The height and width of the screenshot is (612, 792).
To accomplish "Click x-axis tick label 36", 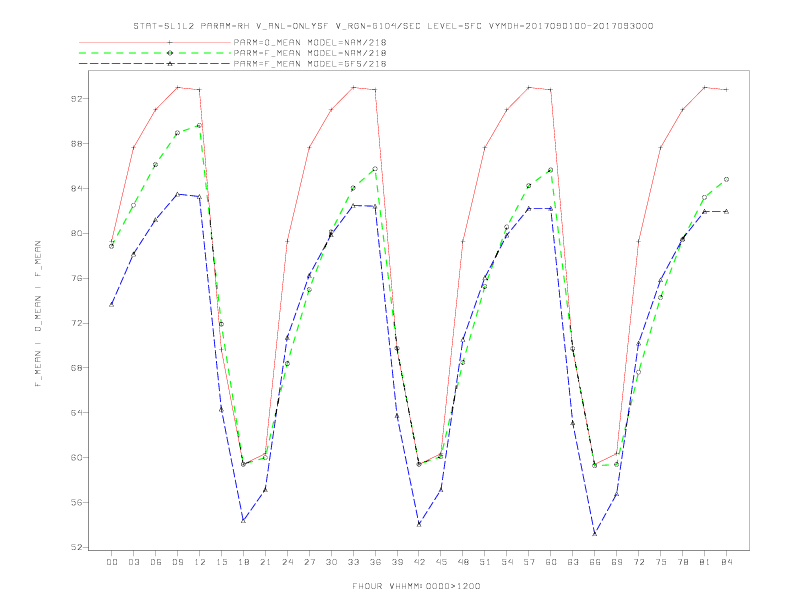I will (x=375, y=562).
